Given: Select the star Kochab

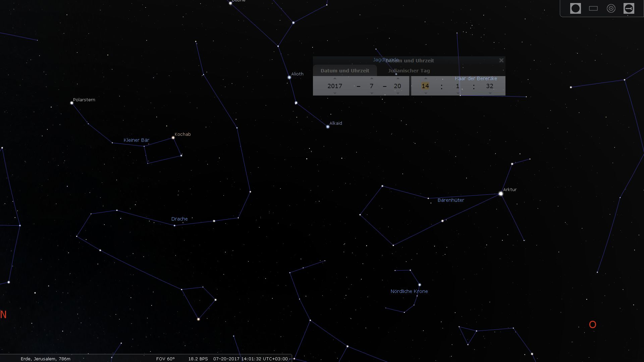Looking at the screenshot, I should tap(173, 137).
